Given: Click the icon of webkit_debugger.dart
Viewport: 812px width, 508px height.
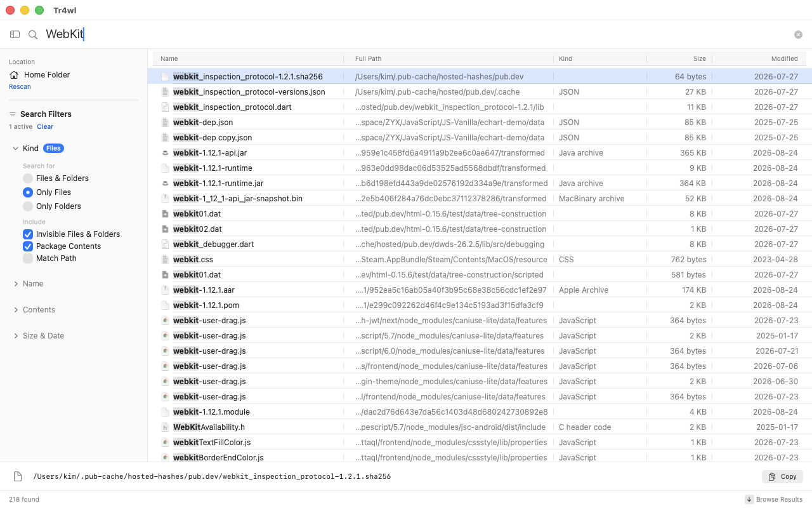Looking at the screenshot, I should click(x=165, y=244).
